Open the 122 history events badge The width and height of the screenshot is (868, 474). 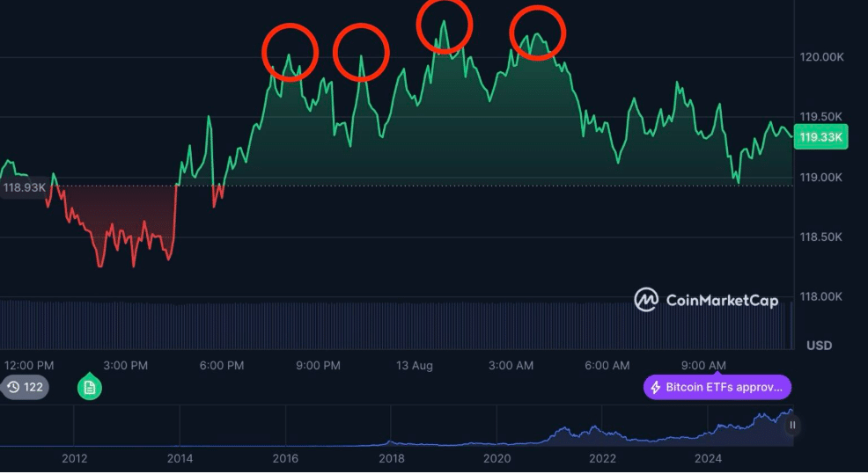(25, 387)
